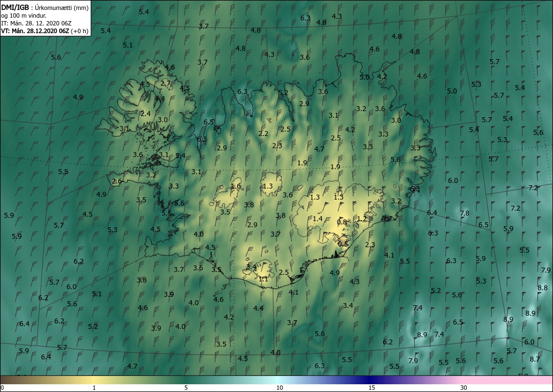Click the 0.5 value on the map
Viewport: 553px width, 392px height.
[x=343, y=244]
